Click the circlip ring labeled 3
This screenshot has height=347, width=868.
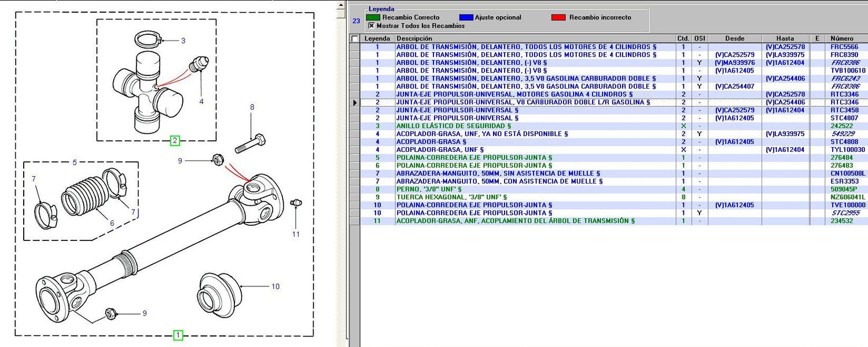pos(149,39)
